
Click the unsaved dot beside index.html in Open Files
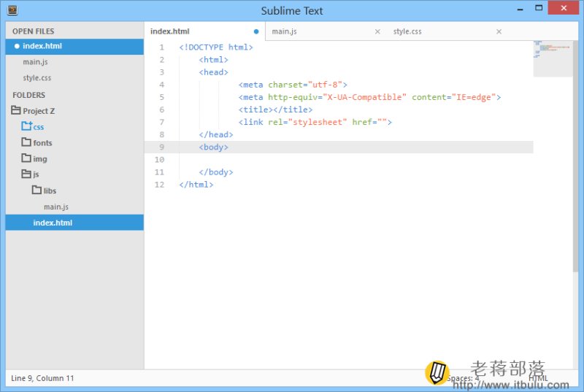(x=17, y=46)
